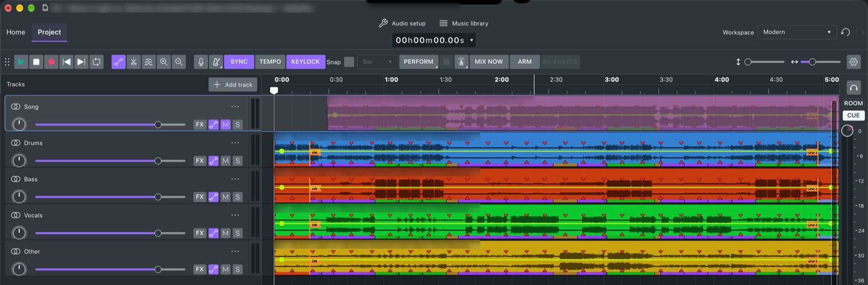
Task: Click the broadcast antenna icon
Action: coord(461,62)
